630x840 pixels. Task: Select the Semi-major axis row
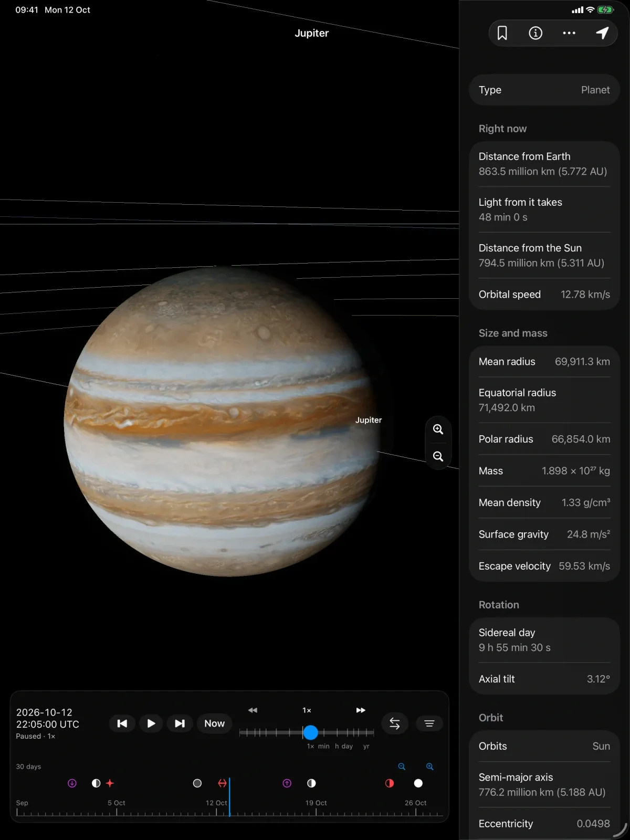click(x=544, y=784)
